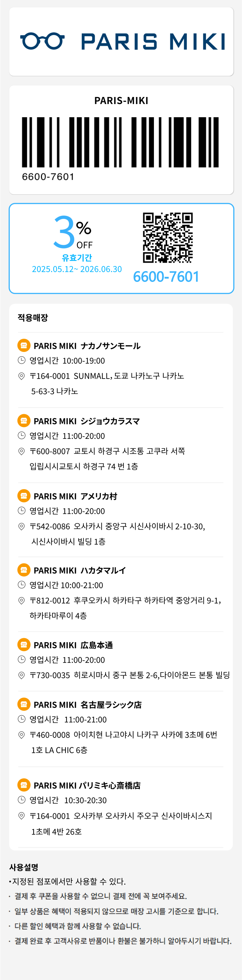Click the store icon for ナカノサンモール
This screenshot has width=242, height=980.
24,345
